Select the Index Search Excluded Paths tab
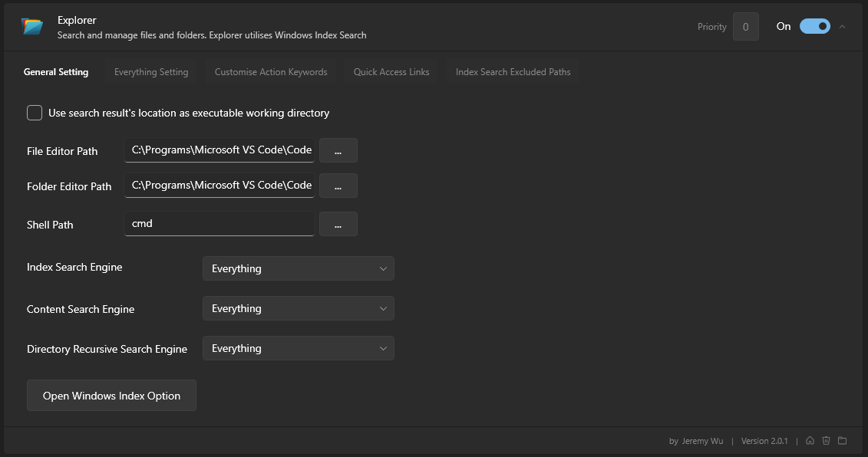This screenshot has height=457, width=868. click(513, 72)
